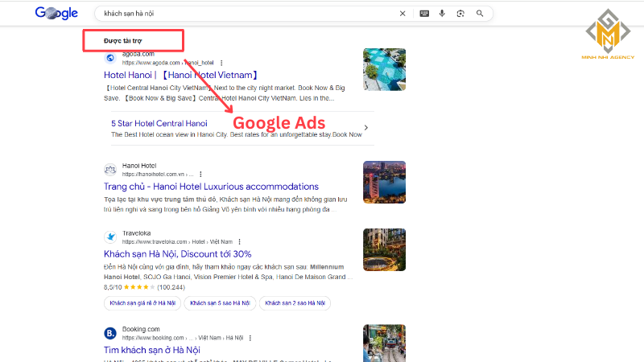Click the 'Được tài trợ' sponsored label

[123, 41]
